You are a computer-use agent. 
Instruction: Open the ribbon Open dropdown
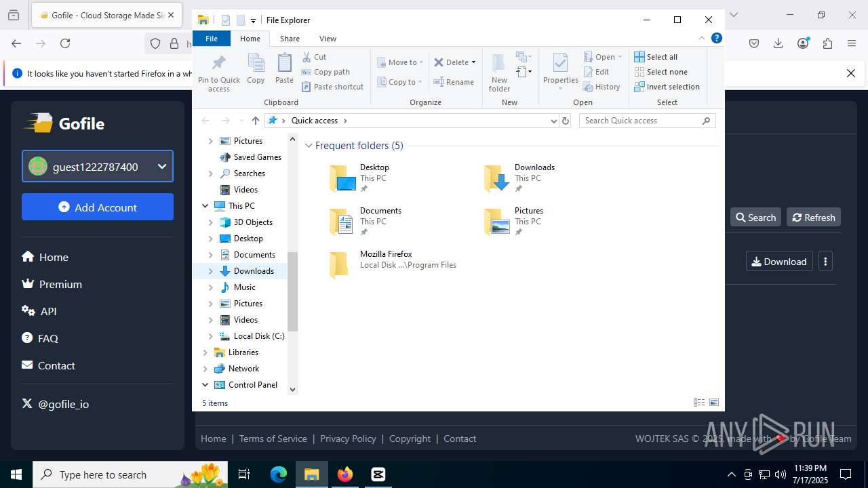click(x=603, y=57)
